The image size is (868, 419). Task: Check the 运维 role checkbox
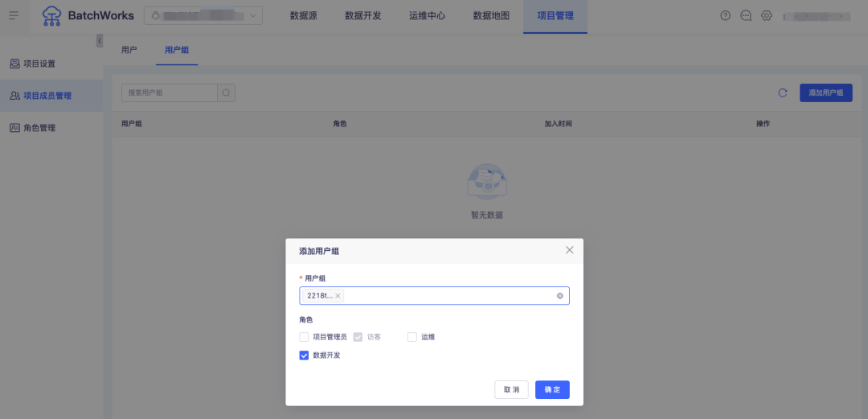(411, 337)
